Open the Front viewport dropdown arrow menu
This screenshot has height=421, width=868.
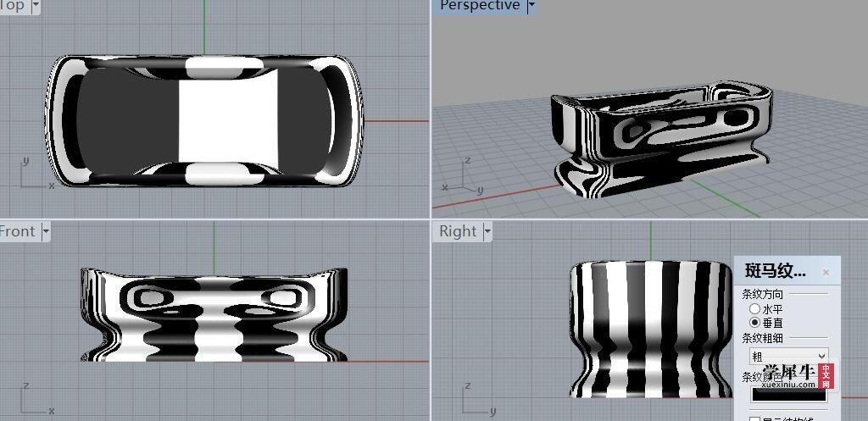(x=46, y=231)
